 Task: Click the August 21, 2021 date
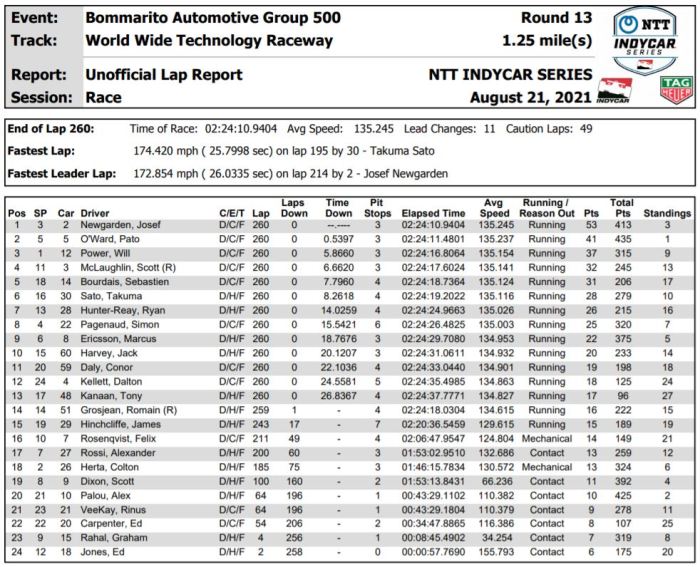coord(530,97)
